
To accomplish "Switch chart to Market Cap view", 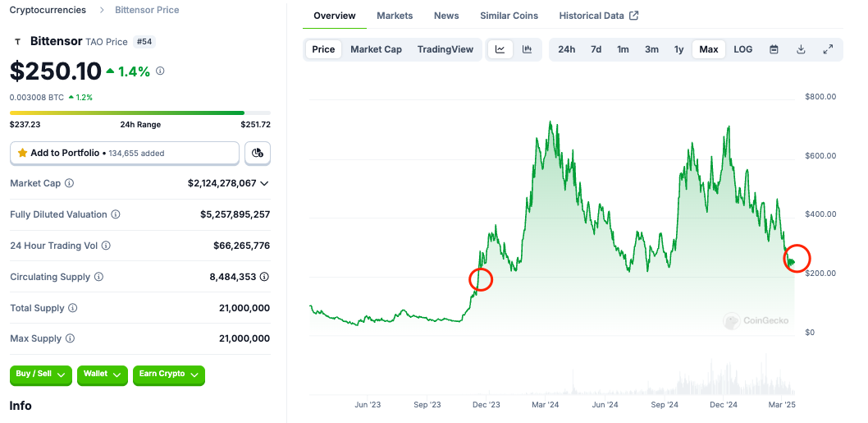I will coord(376,49).
